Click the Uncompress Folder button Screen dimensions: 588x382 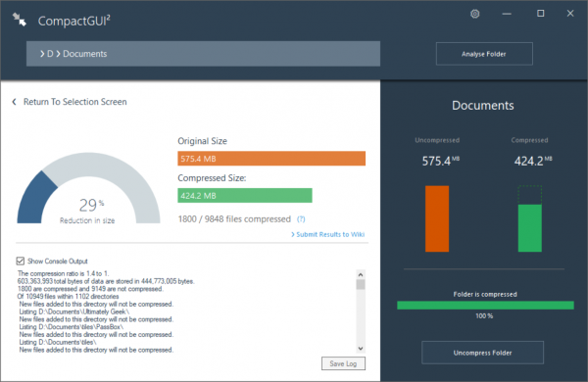pos(482,353)
